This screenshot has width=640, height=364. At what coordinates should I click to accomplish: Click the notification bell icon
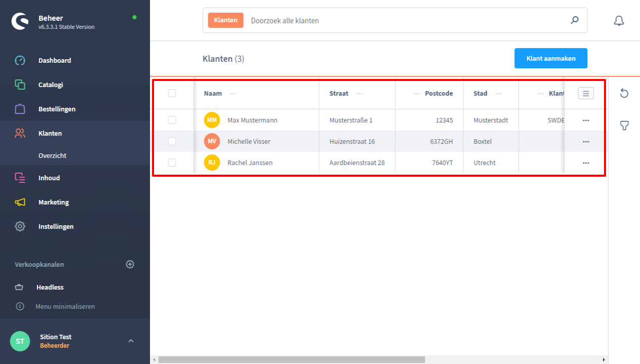pyautogui.click(x=619, y=21)
